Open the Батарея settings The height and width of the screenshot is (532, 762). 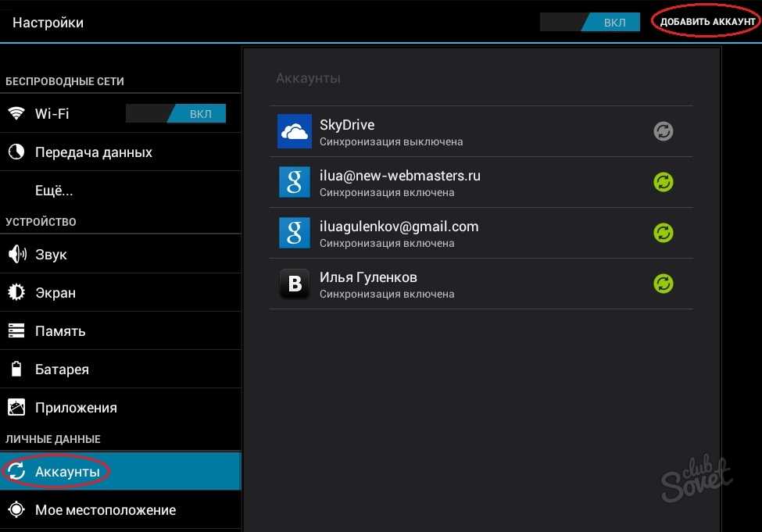(62, 370)
